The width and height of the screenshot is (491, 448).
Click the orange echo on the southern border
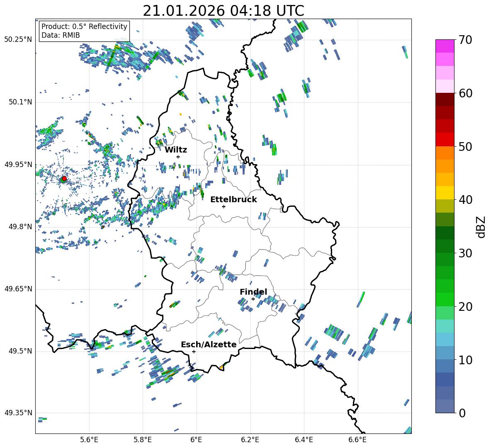221,367
